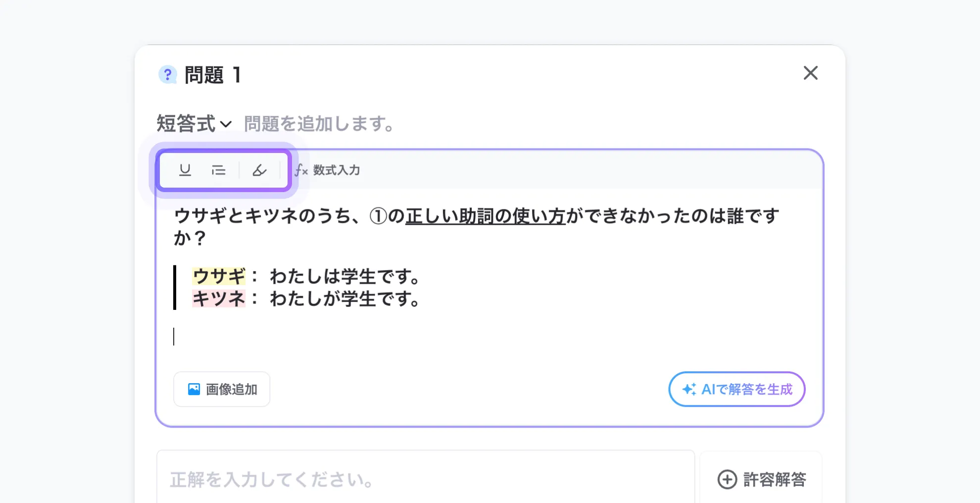
Task: Focus the 正解を入力してください answer field
Action: 426,479
